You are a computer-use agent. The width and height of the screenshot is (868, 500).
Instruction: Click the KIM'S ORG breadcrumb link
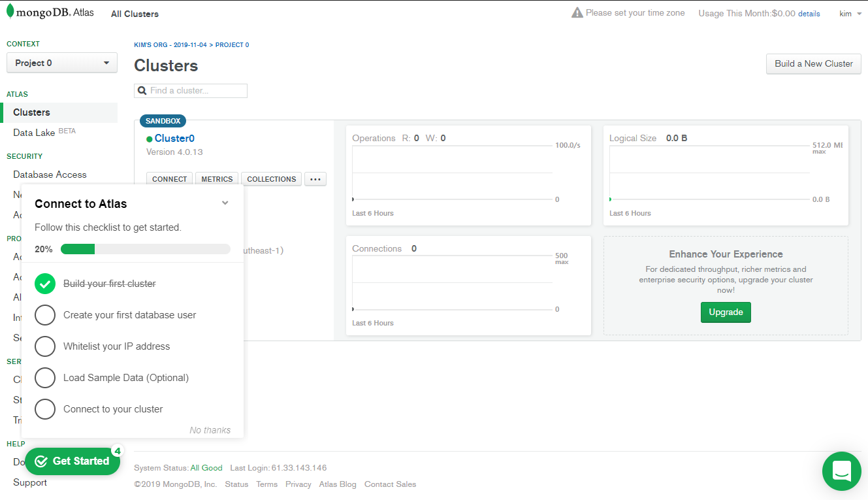(170, 45)
